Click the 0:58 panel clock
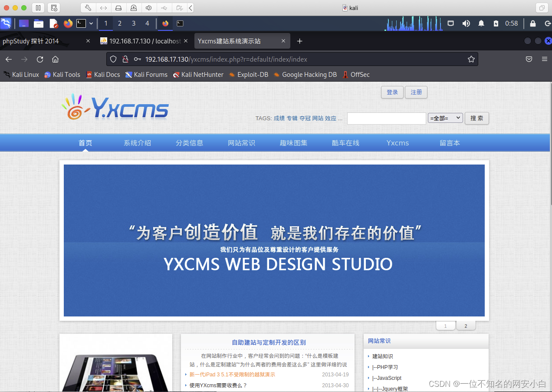 (512, 23)
